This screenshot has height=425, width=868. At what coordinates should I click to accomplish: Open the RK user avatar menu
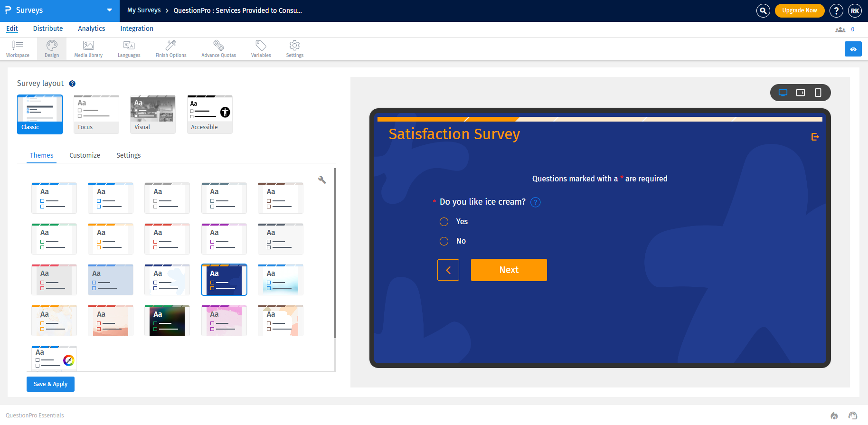855,10
